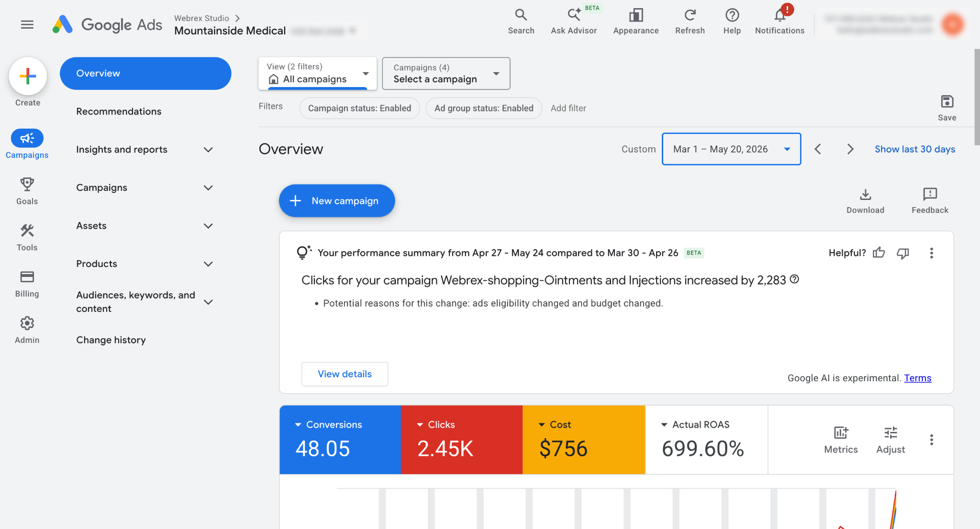Viewport: 980px width, 529px height.
Task: Go to previous date range
Action: (818, 149)
